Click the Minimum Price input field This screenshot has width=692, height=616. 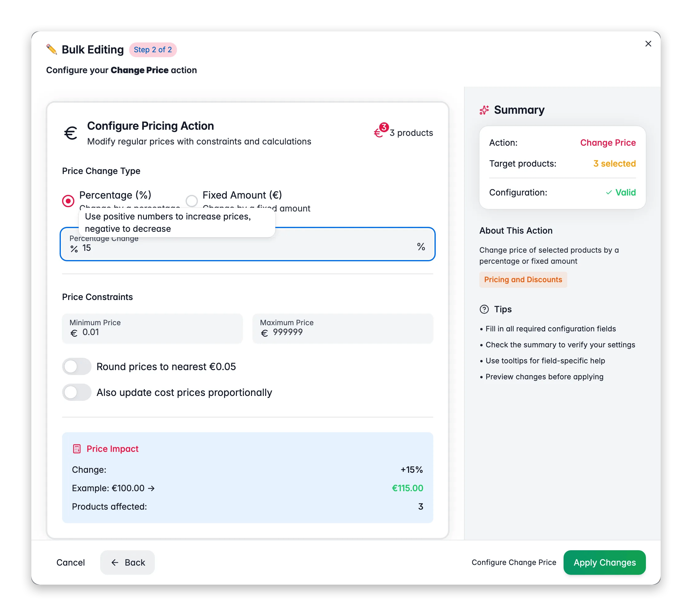(152, 329)
